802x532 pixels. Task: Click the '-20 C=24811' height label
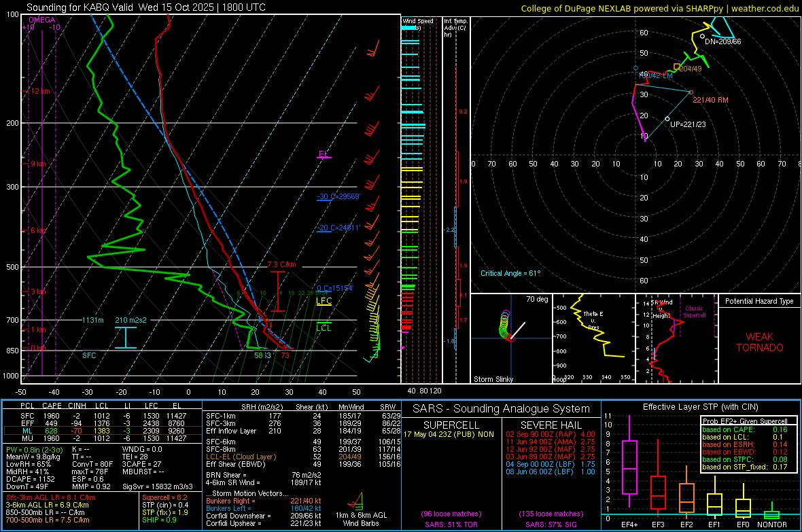tap(338, 228)
